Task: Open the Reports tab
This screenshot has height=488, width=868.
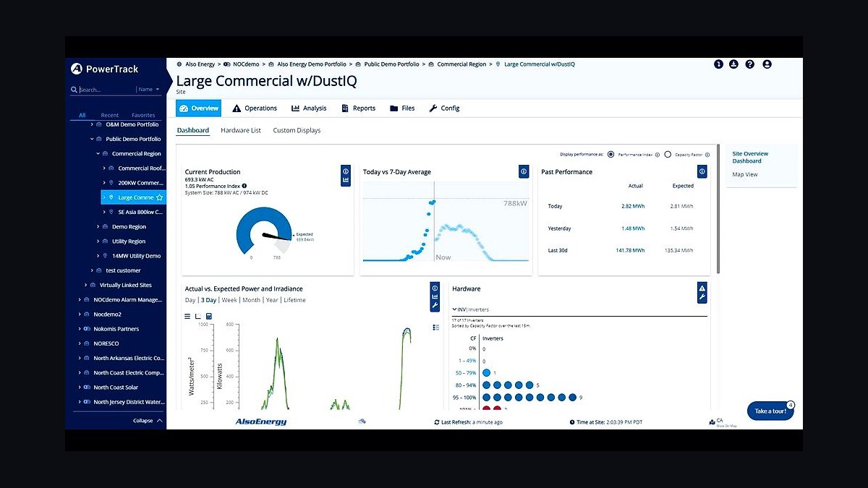Action: click(358, 108)
